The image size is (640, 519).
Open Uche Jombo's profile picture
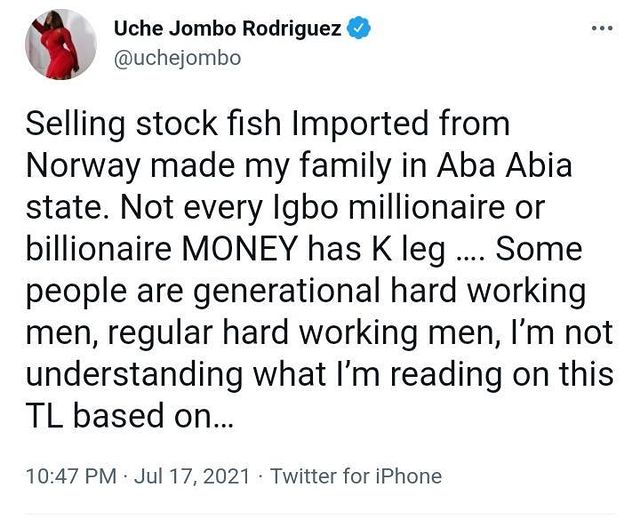[60, 45]
